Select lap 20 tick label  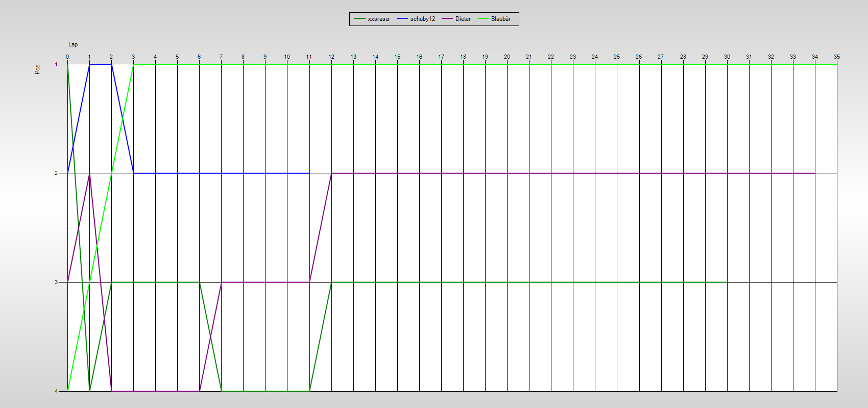[x=507, y=57]
